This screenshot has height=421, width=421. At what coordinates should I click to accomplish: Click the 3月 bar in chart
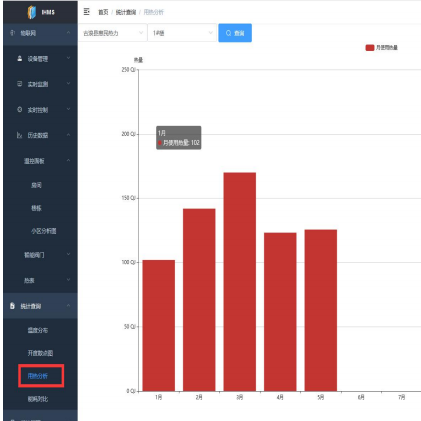click(240, 282)
